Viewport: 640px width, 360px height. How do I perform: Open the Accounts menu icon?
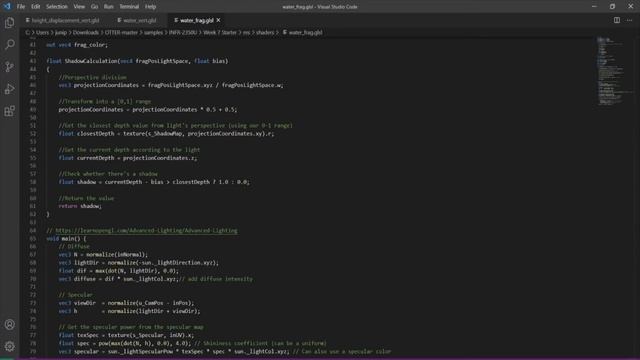click(x=9, y=324)
